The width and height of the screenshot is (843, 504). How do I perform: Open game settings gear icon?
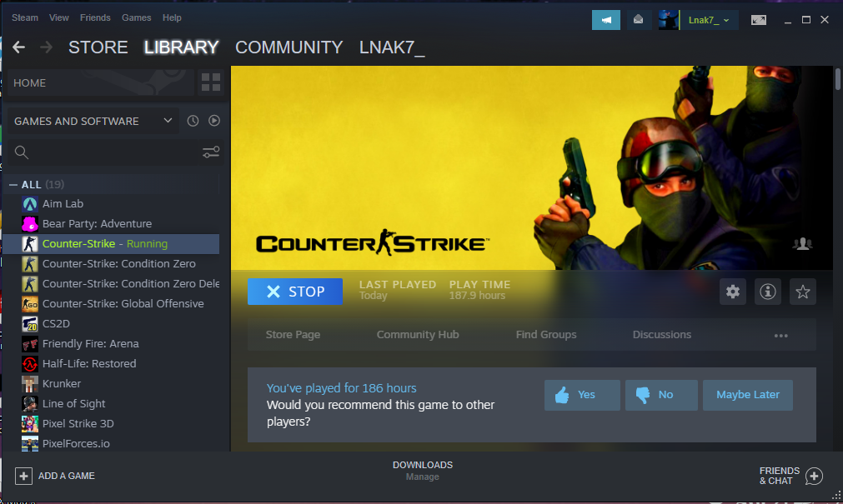pyautogui.click(x=733, y=292)
